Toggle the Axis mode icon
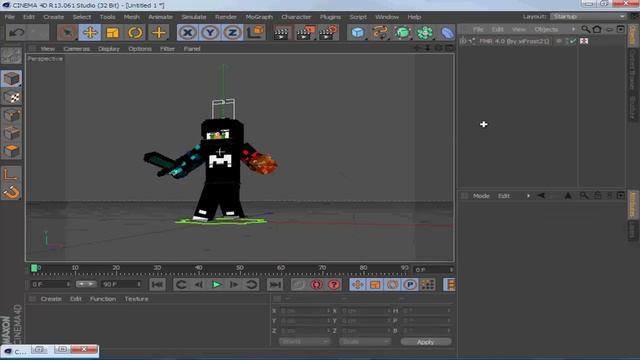This screenshot has width=640, height=360. coord(11,174)
